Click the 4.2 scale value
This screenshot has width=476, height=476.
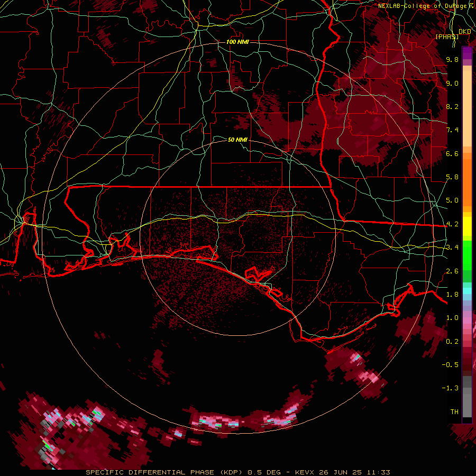tap(452, 224)
